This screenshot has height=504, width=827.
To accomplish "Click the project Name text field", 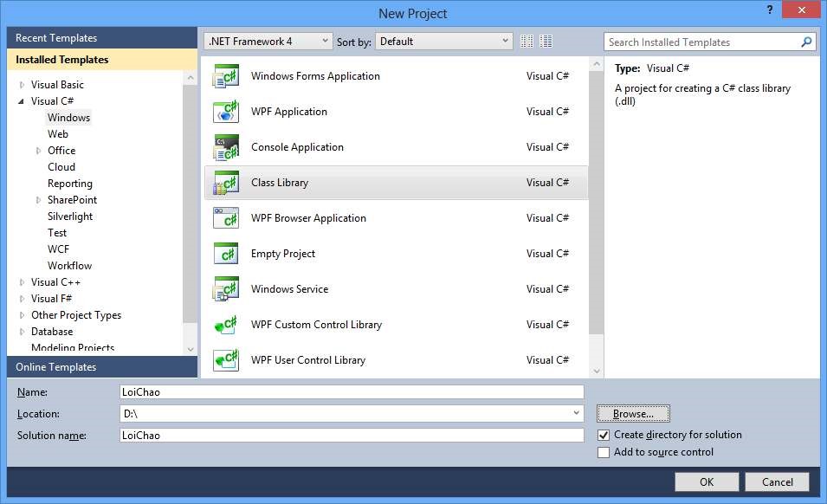I will (x=351, y=391).
